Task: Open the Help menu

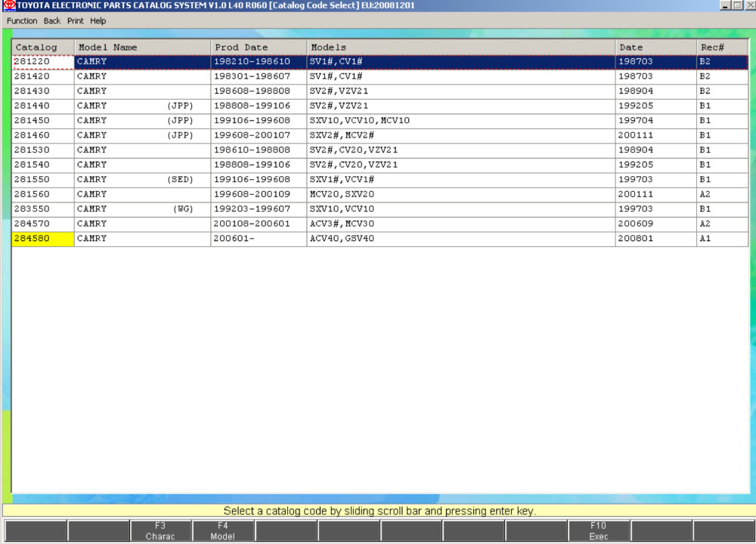Action: (98, 20)
